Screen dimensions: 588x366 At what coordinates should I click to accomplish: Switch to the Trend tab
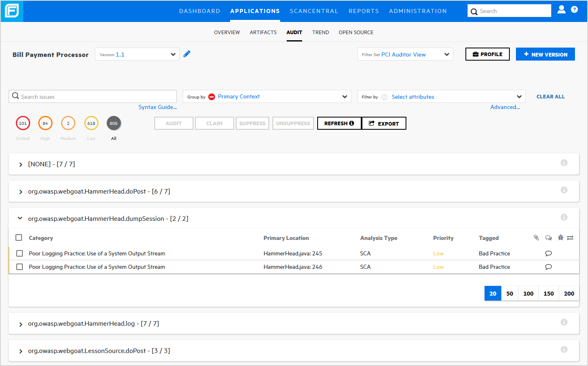320,33
